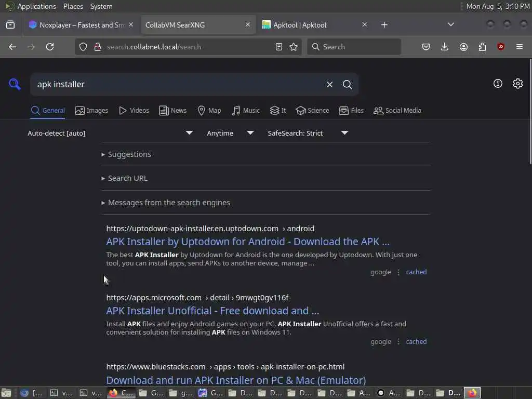Select the Science search category
The image size is (532, 399).
pyautogui.click(x=312, y=110)
